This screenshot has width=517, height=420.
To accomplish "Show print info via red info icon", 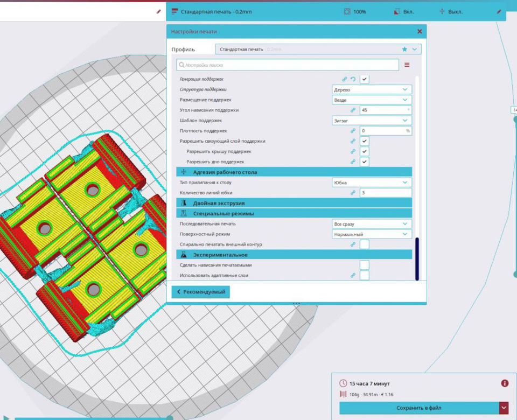I will point(505,383).
